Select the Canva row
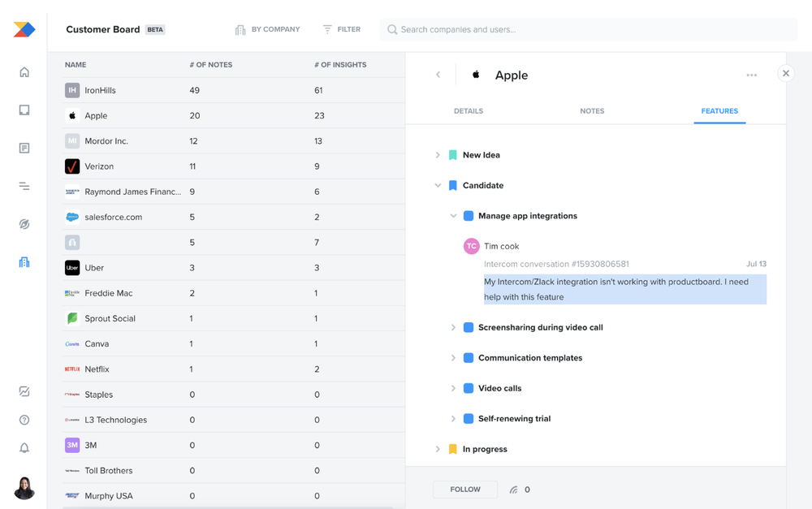Viewport: 812px width, 509px height. point(234,344)
